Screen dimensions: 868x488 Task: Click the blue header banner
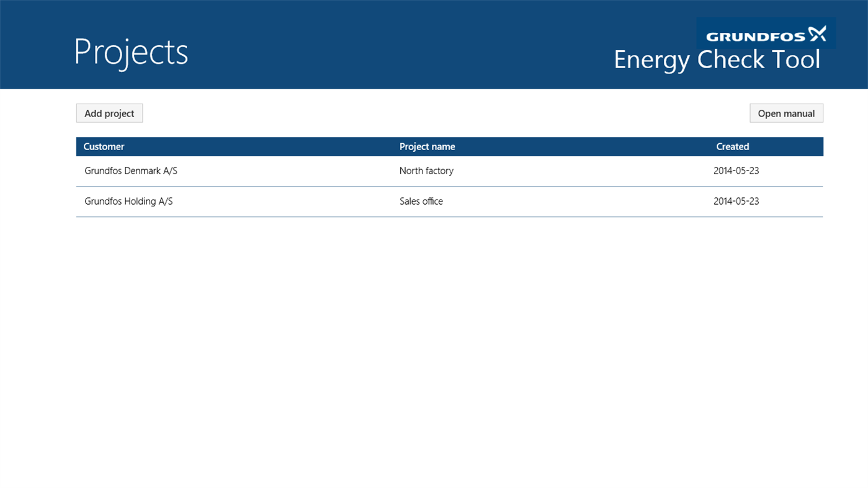pyautogui.click(x=403, y=43)
